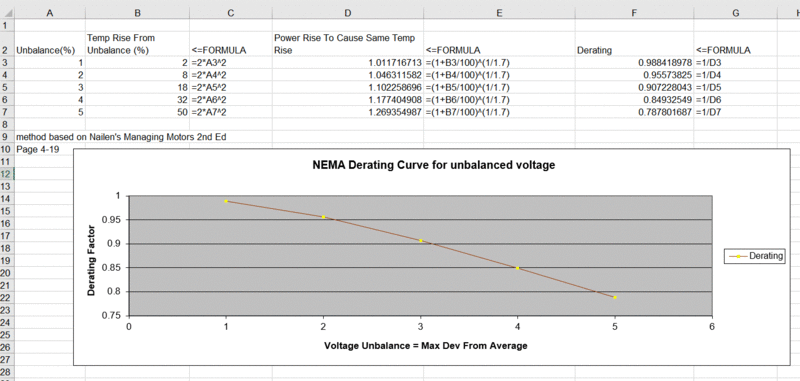
Task: Click cell showing 1.011716713
Action: 347,63
